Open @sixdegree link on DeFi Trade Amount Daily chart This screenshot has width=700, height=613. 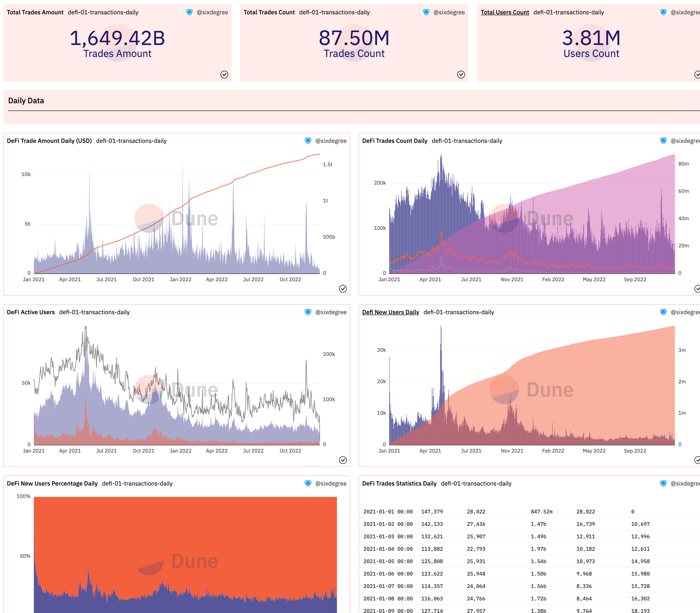331,141
